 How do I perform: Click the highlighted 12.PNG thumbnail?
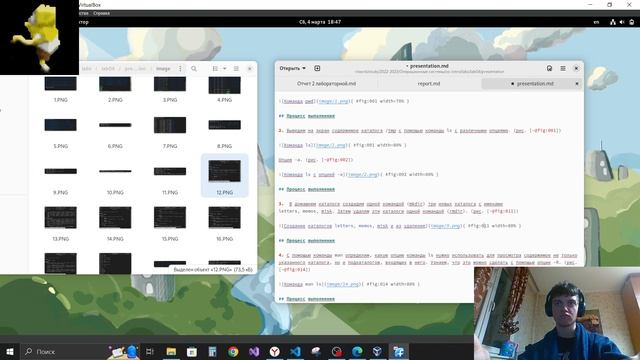(x=224, y=171)
